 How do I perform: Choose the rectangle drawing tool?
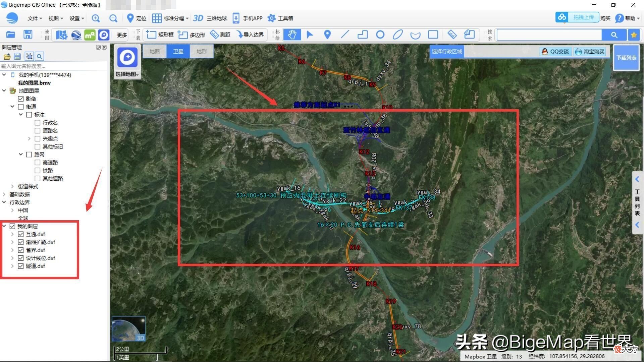[x=433, y=35]
